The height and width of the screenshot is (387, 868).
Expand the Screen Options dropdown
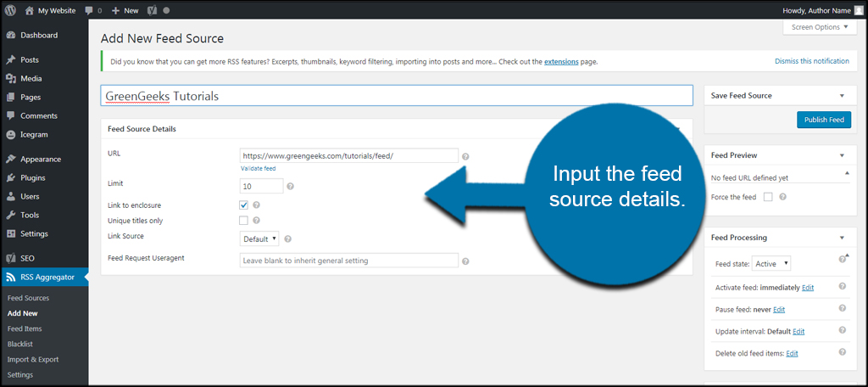(x=820, y=27)
